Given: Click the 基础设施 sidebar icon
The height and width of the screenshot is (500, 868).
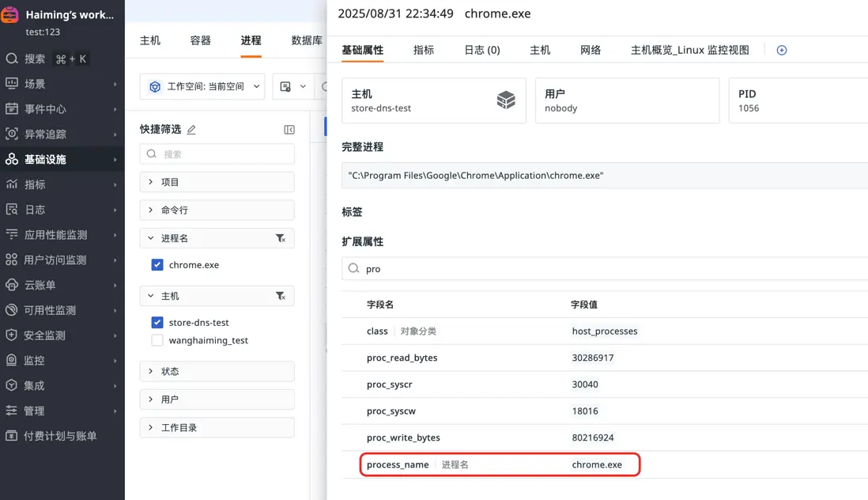Looking at the screenshot, I should pyautogui.click(x=12, y=159).
